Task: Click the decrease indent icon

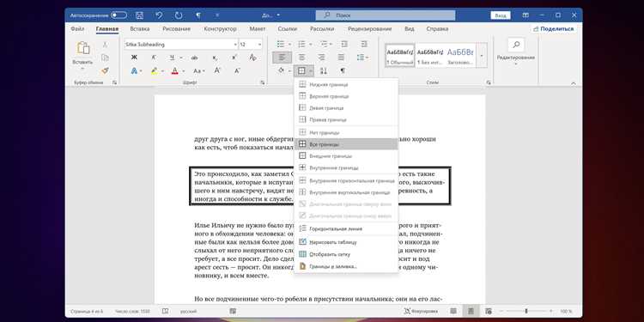Action: click(x=344, y=45)
